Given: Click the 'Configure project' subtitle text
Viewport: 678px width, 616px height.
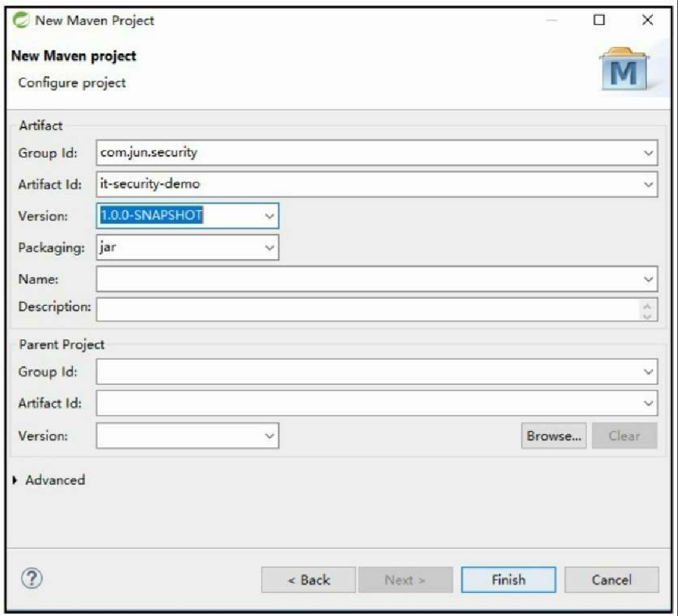Looking at the screenshot, I should coord(72,83).
